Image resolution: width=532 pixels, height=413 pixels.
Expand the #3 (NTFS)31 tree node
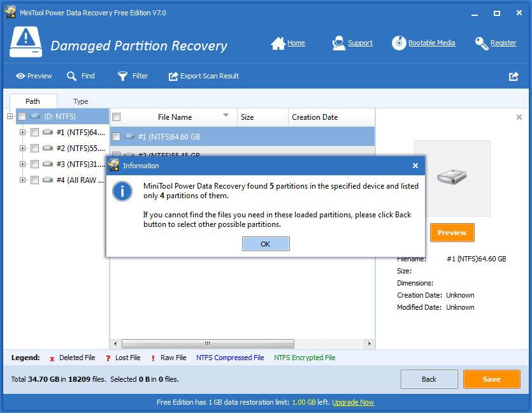[x=22, y=164]
